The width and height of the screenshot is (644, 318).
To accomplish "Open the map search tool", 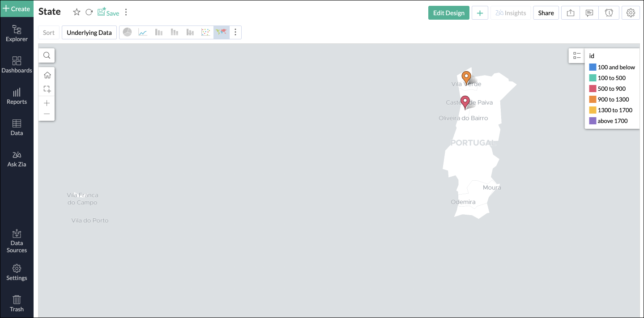I will (x=47, y=55).
